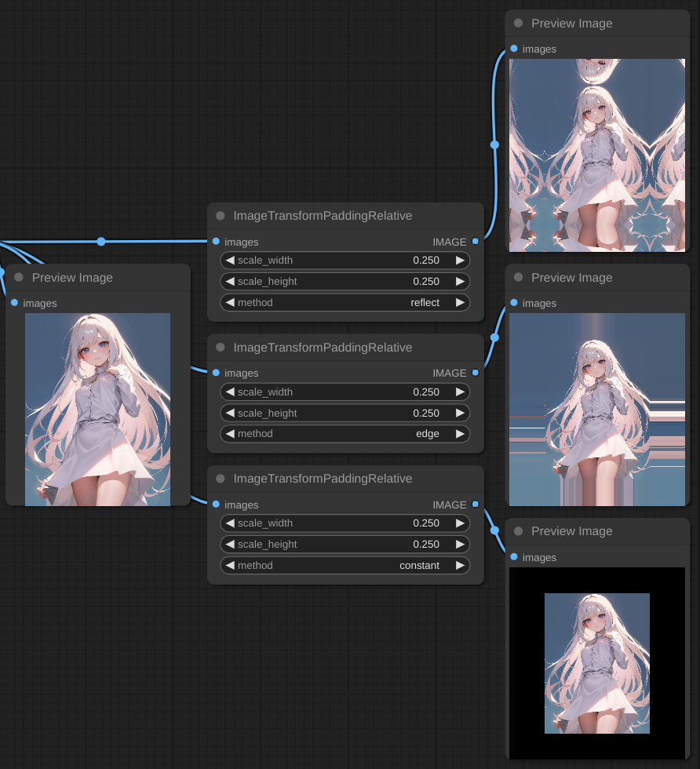Screen dimensions: 700x769
Task: Increase scale_width with right arrow in reflect node
Action: click(x=460, y=261)
